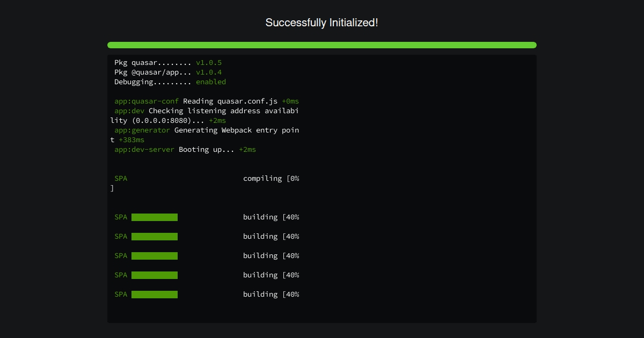Click the SPA compiling status label
Screen dimensions: 644x338
(120, 178)
